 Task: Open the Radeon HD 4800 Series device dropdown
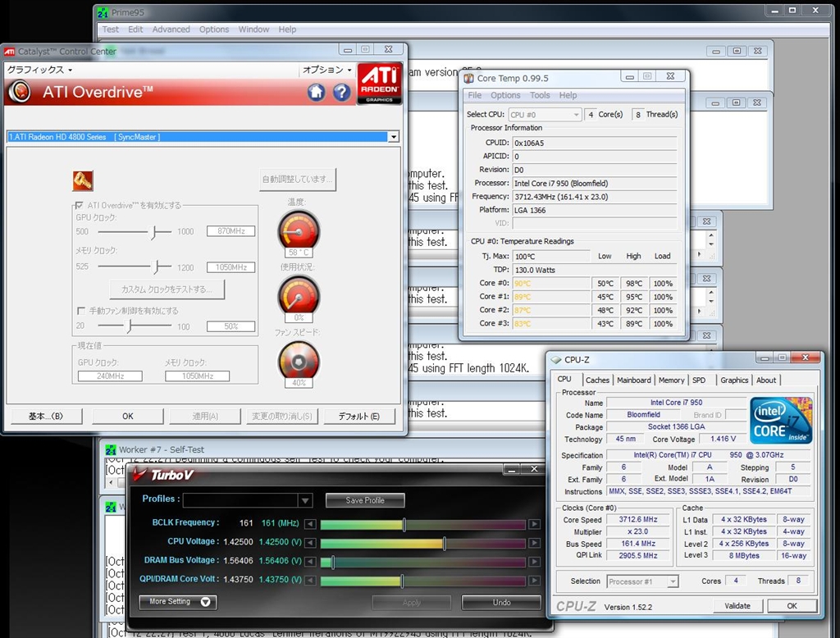pyautogui.click(x=394, y=137)
